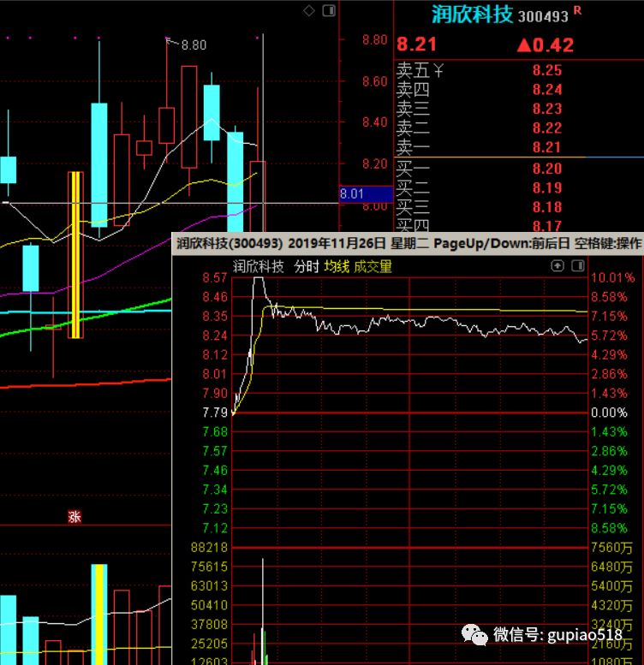Click the yellow-highlighted candlestick on the chart
This screenshot has height=665, width=644.
coord(75,255)
